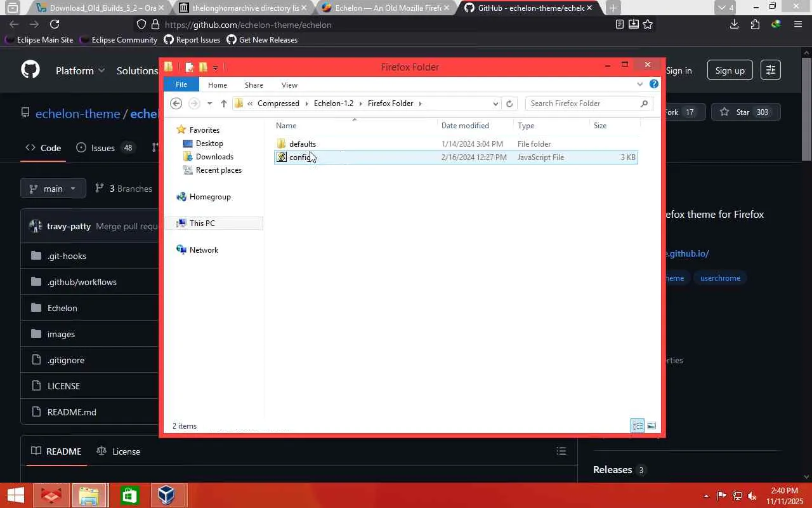Screen dimensions: 812x508
Task: Open the GitHub logo homepage
Action: (x=30, y=70)
